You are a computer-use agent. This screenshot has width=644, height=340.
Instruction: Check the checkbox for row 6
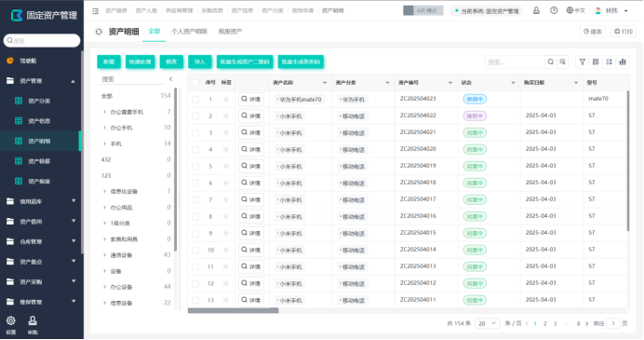point(195,184)
